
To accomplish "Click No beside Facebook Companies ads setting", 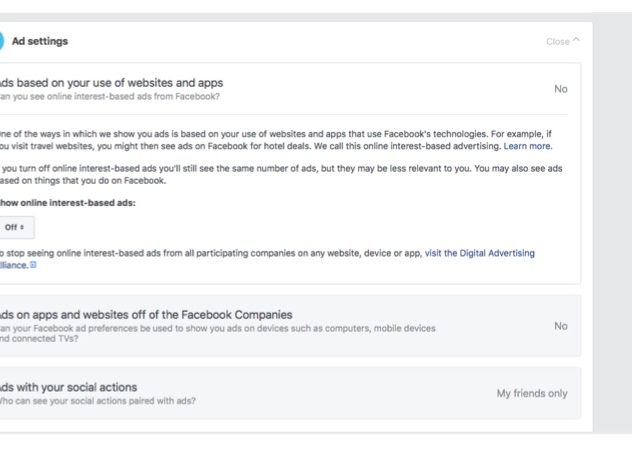I will pyautogui.click(x=560, y=326).
